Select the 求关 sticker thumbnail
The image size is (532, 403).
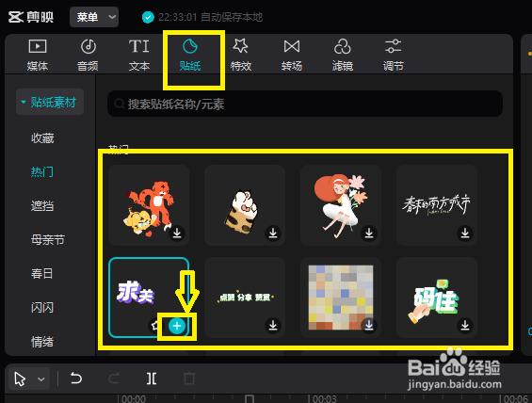point(149,298)
